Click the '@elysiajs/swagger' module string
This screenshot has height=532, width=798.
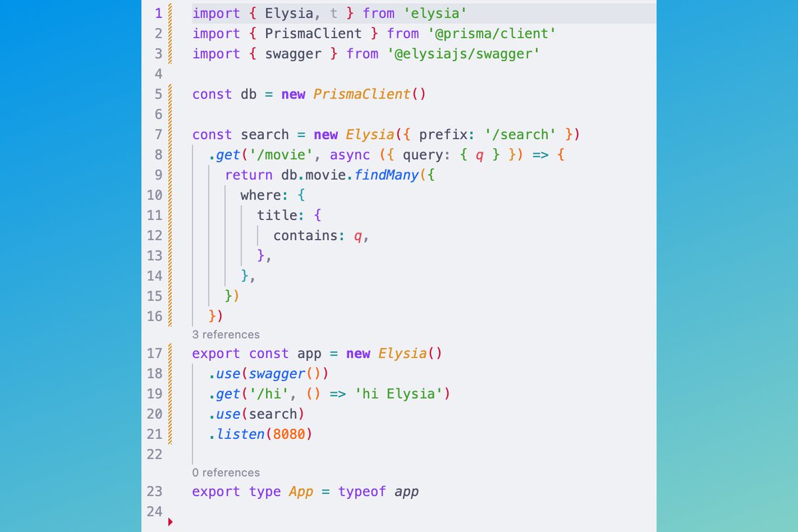pyautogui.click(x=464, y=53)
